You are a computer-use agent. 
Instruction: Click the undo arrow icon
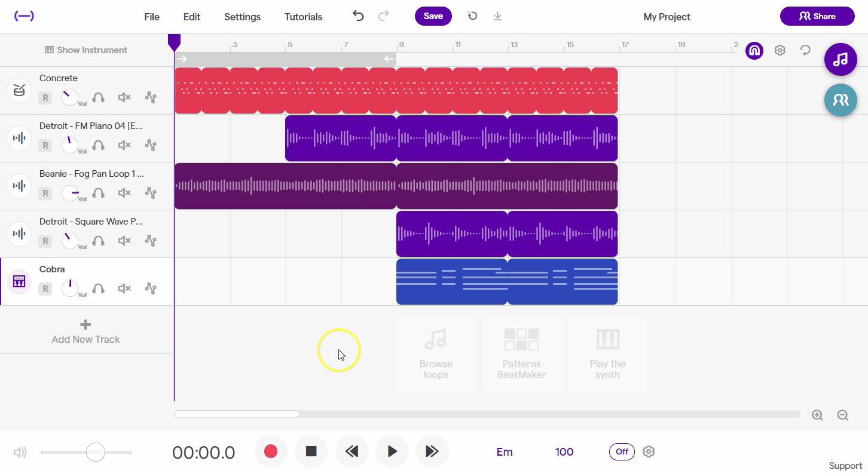click(357, 17)
